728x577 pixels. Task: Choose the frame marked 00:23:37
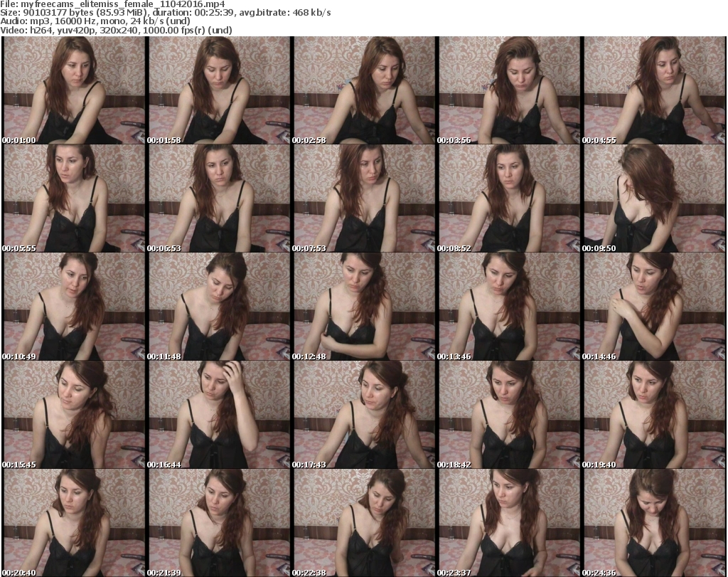509,523
